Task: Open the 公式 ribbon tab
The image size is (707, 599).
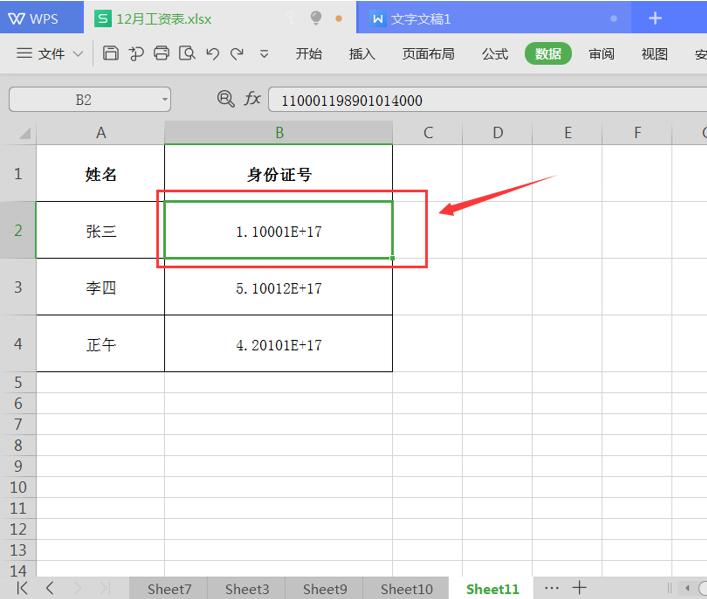Action: click(495, 54)
